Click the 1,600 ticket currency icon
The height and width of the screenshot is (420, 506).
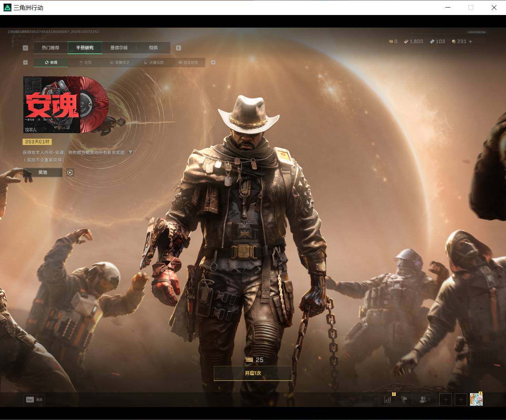406,41
